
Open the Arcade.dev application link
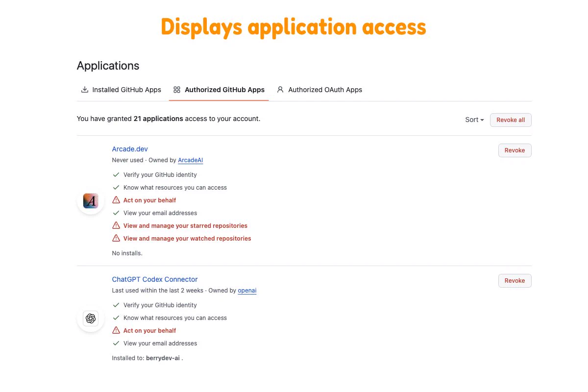(x=130, y=149)
